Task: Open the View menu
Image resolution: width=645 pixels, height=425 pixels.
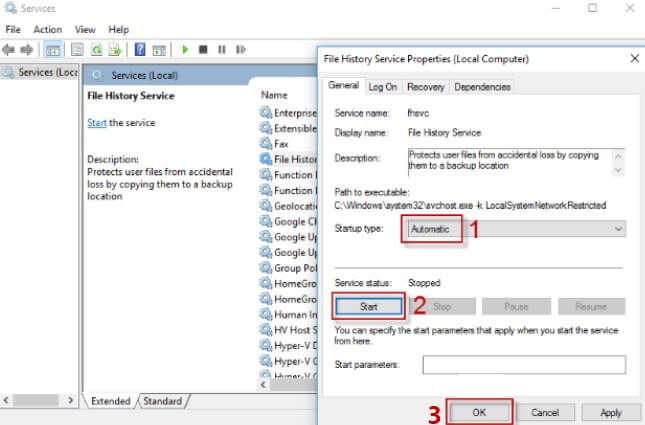Action: (85, 30)
